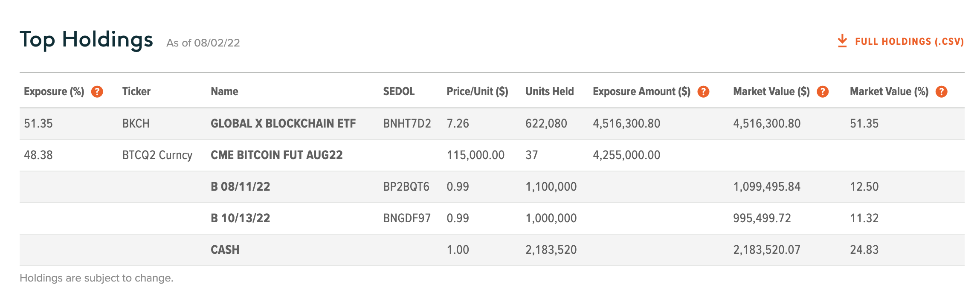This screenshot has width=980, height=302.
Task: Click the download arrow icon beside Full Holdings
Action: pos(842,41)
